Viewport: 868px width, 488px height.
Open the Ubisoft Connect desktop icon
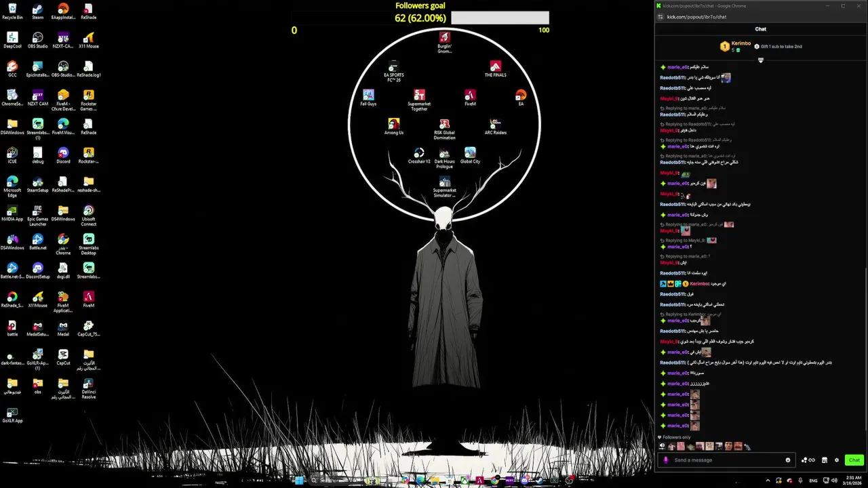(88, 215)
